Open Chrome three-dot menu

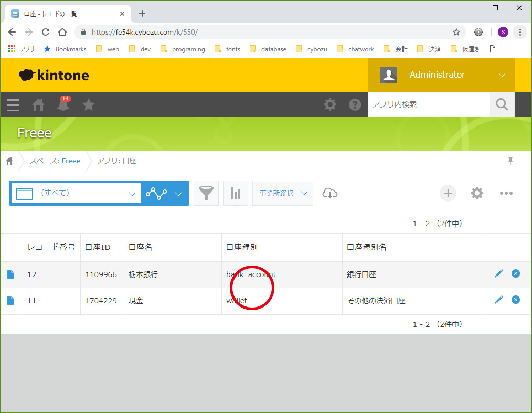click(520, 32)
